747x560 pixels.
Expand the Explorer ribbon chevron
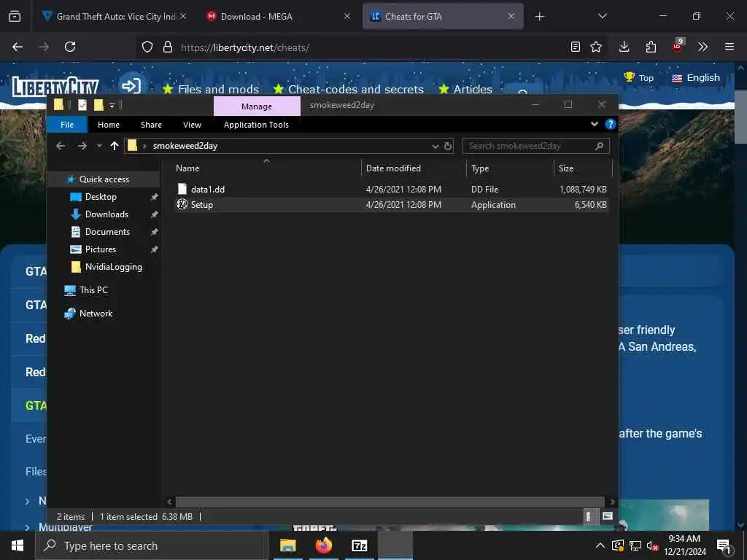coord(594,124)
